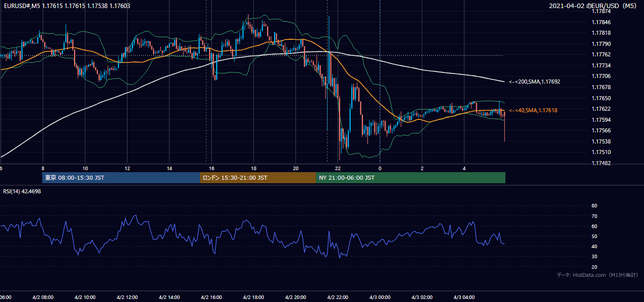Click the RSI scale level 50
Viewport: 644px width, 302px height.
point(594,236)
